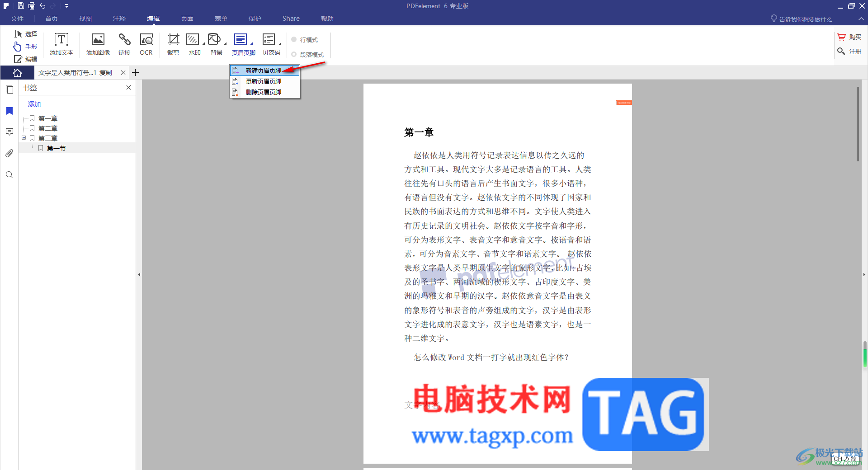868x470 pixels.
Task: Open the attachments sidebar panel
Action: pyautogui.click(x=9, y=153)
